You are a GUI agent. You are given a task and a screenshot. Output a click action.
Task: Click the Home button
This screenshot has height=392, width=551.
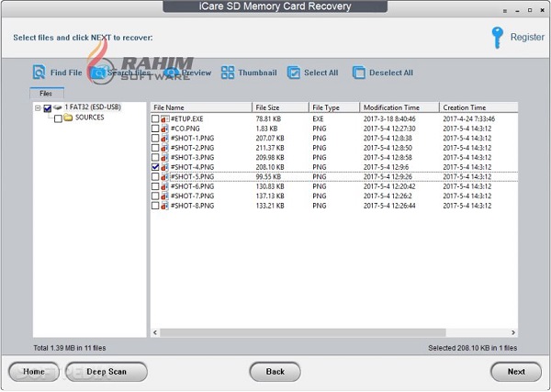(x=34, y=372)
